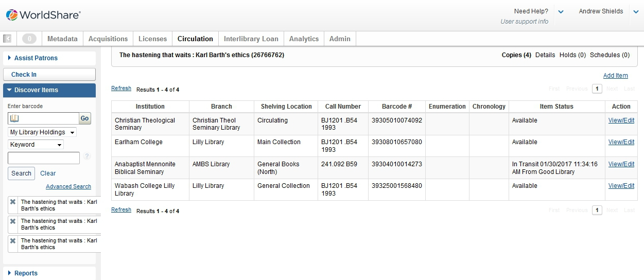Remove the second saved title in sidebar

pyautogui.click(x=13, y=221)
